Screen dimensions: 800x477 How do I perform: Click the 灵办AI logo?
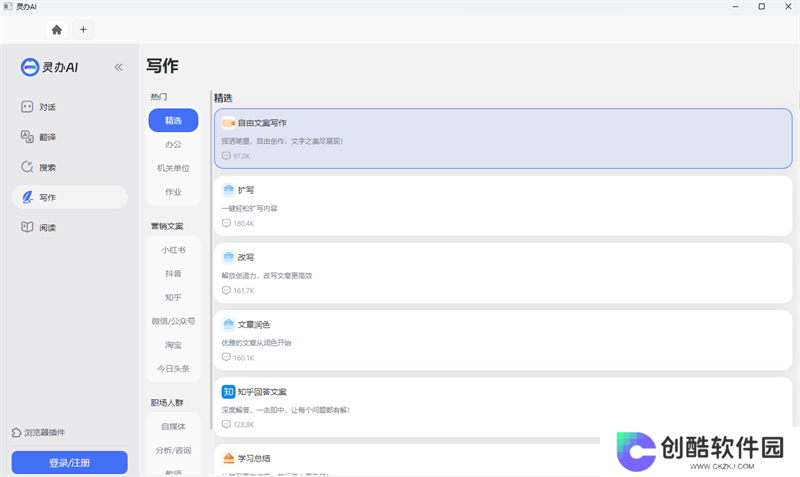49,67
